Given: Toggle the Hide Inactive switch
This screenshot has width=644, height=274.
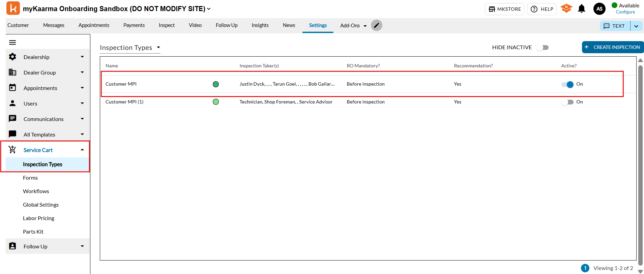Looking at the screenshot, I should tap(543, 48).
